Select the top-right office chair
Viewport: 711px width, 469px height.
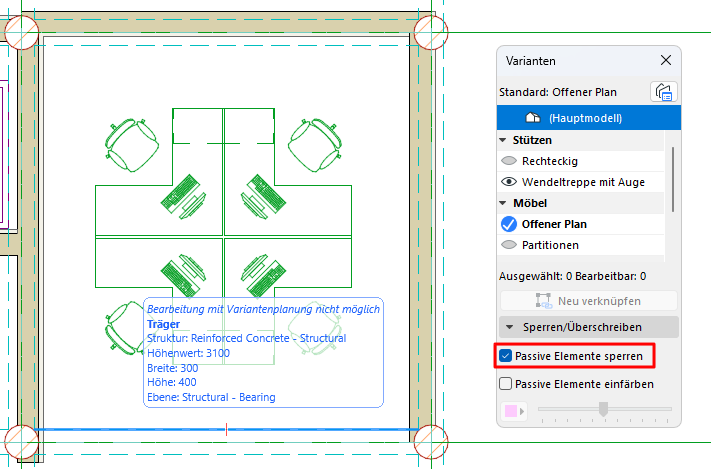(315, 145)
